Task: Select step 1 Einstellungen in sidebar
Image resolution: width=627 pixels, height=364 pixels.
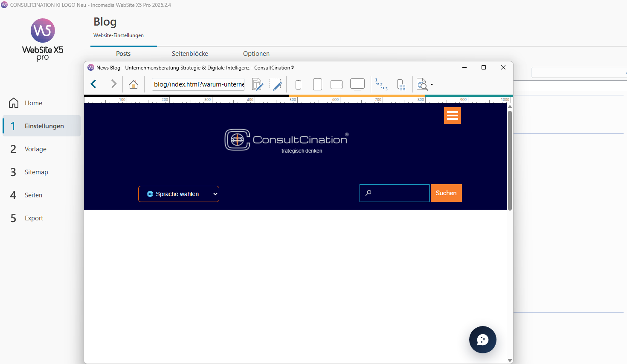Action: pyautogui.click(x=42, y=126)
